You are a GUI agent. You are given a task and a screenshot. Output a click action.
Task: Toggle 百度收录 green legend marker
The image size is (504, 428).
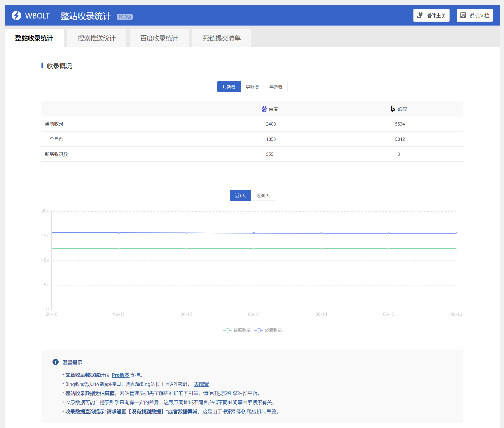point(227,330)
